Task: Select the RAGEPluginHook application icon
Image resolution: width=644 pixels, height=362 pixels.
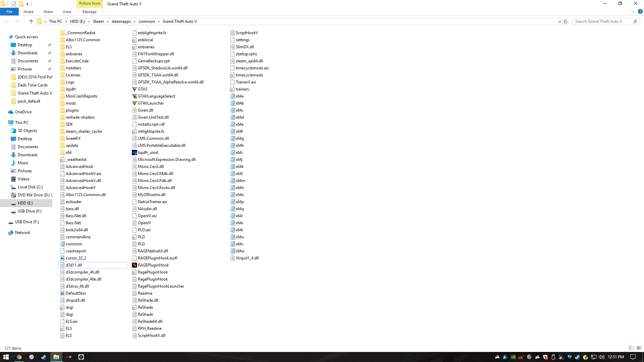Action: pos(135,265)
